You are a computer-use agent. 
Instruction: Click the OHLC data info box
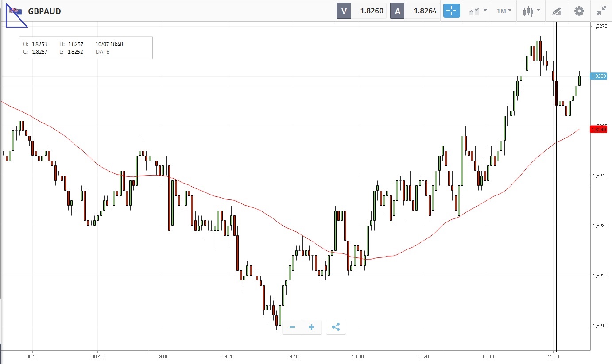pos(86,48)
